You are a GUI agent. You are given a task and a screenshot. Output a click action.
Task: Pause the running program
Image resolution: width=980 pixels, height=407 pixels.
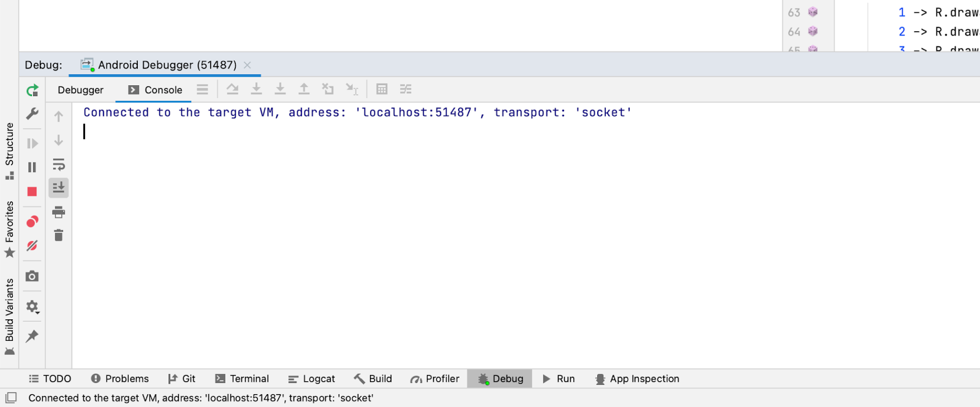click(32, 167)
